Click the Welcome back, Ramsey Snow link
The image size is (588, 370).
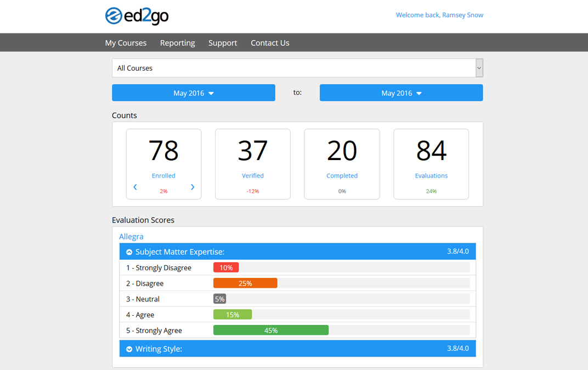(439, 15)
